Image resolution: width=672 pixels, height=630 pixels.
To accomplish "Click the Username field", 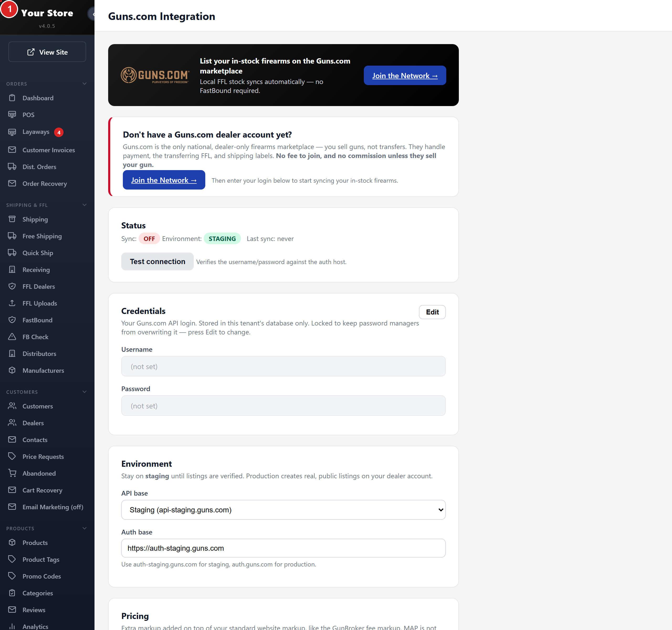I will pos(283,366).
